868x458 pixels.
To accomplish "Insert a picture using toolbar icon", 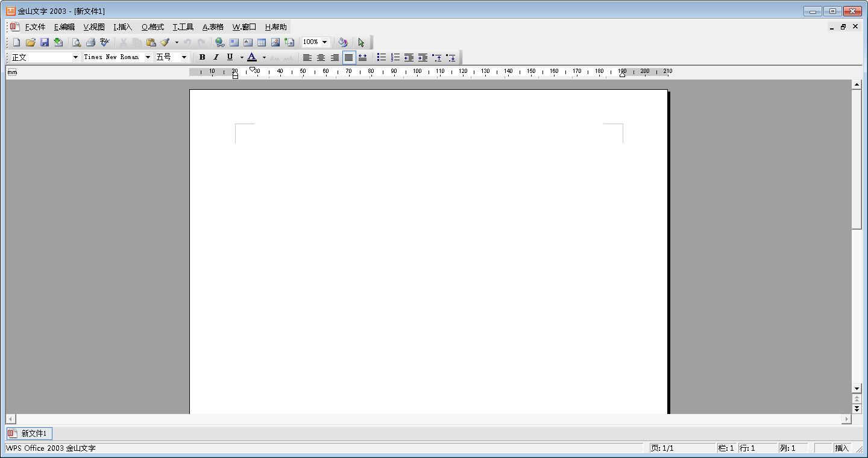I will coord(275,42).
